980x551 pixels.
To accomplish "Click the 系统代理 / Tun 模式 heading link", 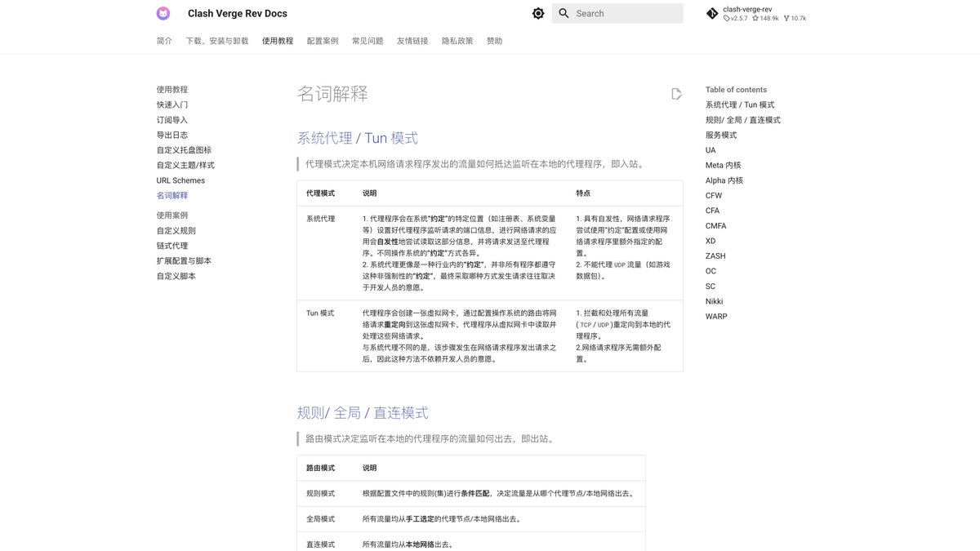I will coord(358,138).
